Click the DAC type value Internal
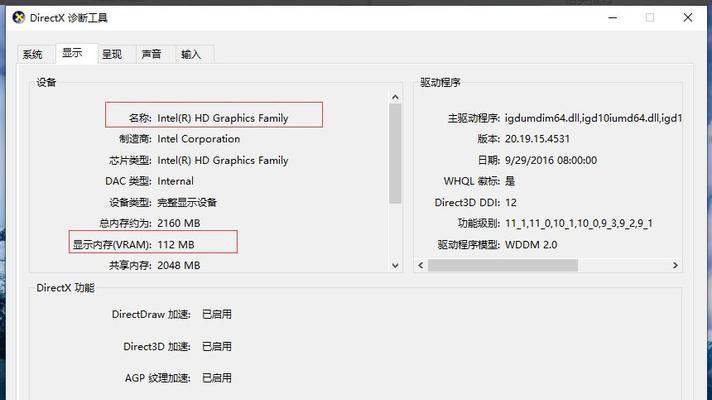 point(175,181)
